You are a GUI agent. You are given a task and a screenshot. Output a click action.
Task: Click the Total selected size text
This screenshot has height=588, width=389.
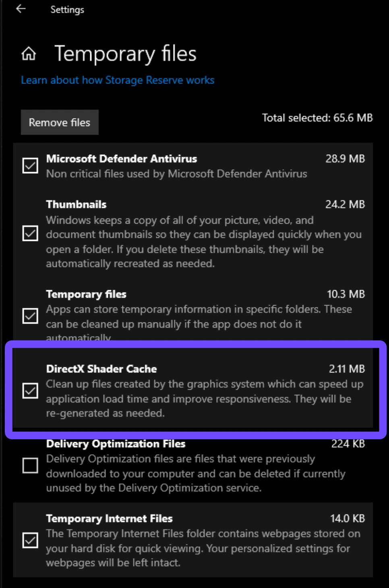pos(317,118)
